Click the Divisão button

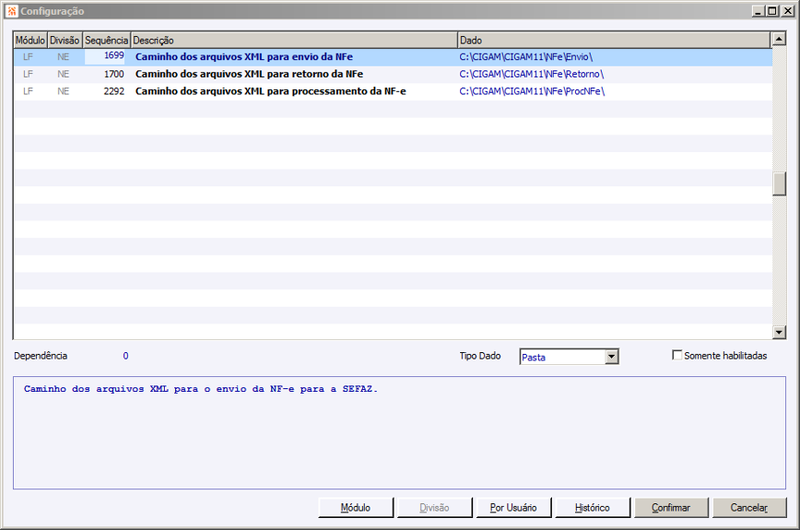click(435, 508)
